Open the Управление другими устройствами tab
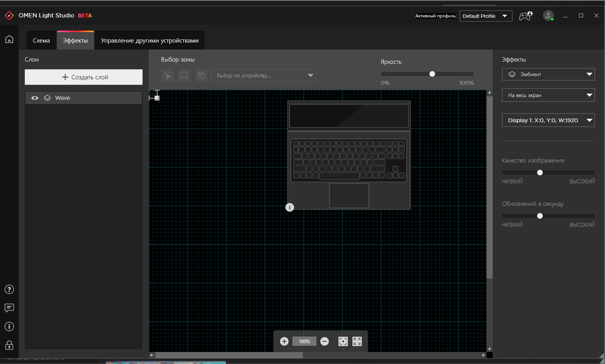Viewport: 605px width, 364px height. pos(150,40)
